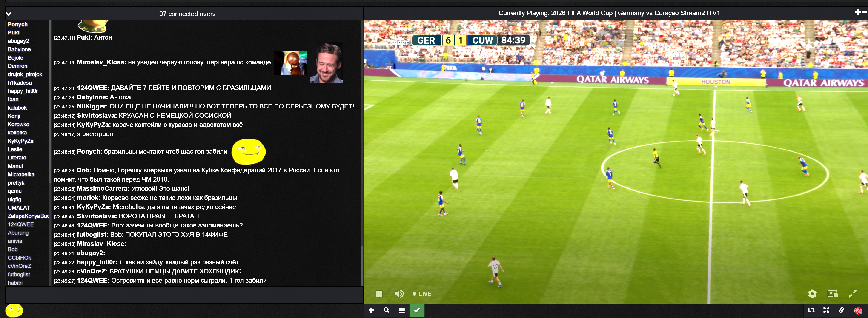The width and height of the screenshot is (868, 318).
Task: Open the add-video plus button under the player
Action: click(371, 310)
